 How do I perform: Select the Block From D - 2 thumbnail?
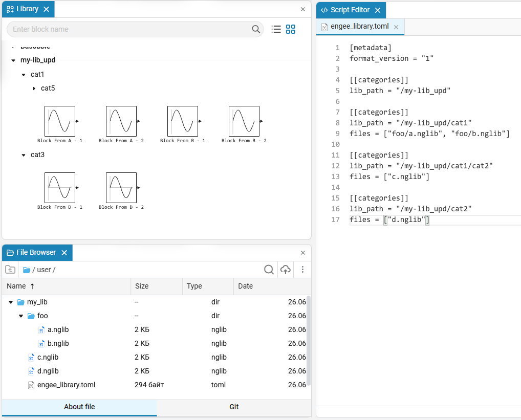[121, 188]
